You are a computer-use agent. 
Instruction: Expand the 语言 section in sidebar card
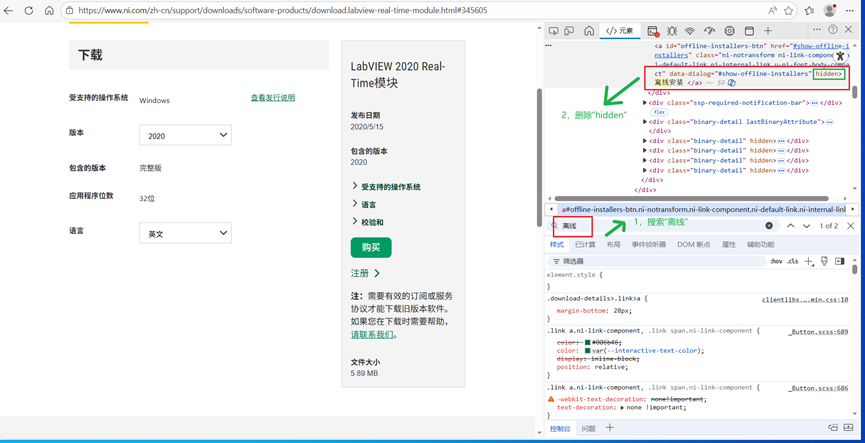coord(364,205)
